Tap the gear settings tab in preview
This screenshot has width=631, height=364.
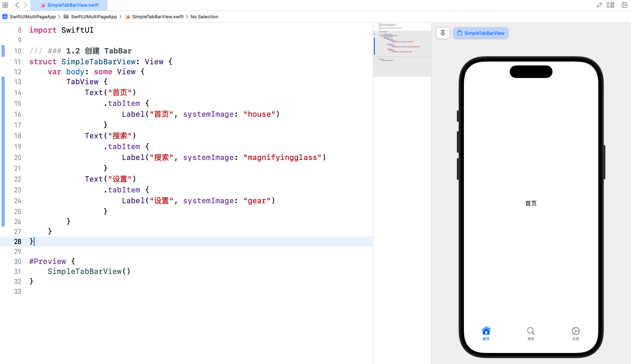576,333
